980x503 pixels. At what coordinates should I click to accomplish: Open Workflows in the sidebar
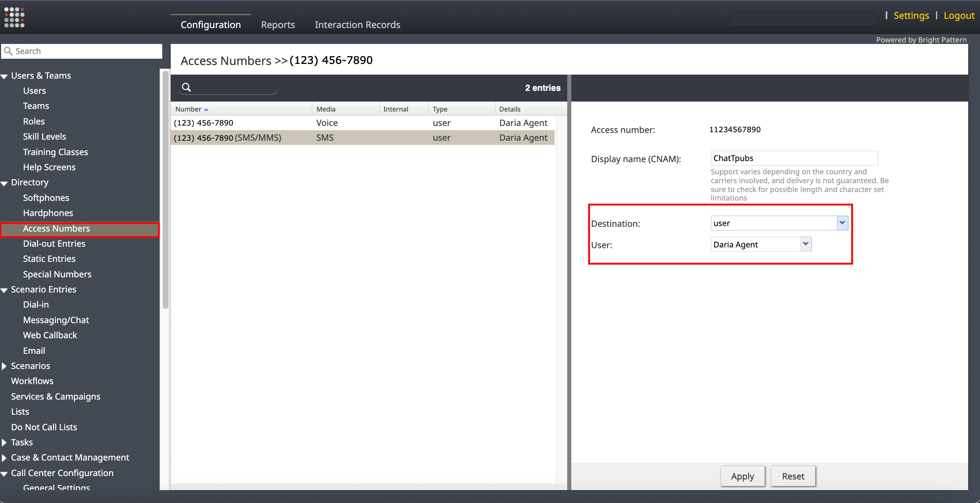pos(32,381)
